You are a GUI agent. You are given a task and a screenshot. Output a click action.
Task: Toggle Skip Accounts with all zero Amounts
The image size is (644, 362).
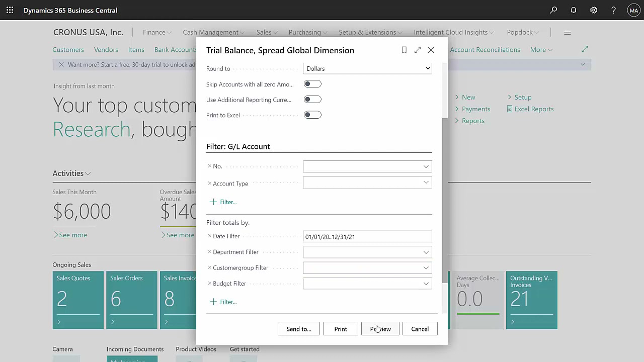pos(312,84)
